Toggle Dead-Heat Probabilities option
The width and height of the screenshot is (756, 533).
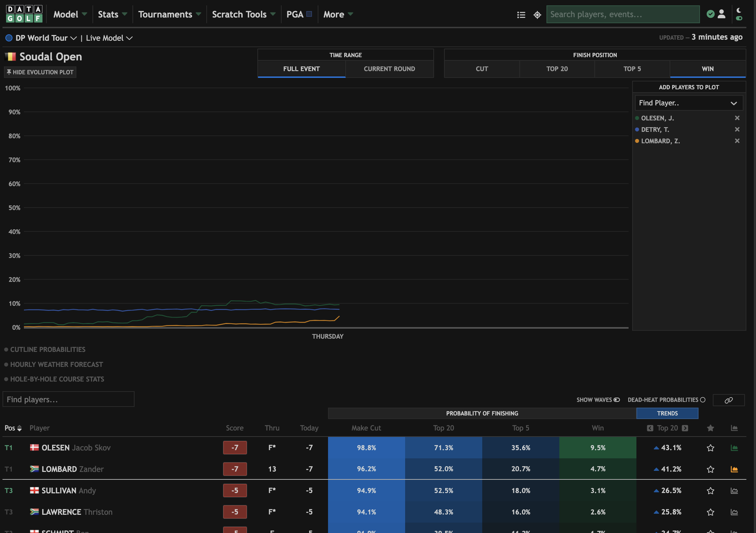point(703,400)
